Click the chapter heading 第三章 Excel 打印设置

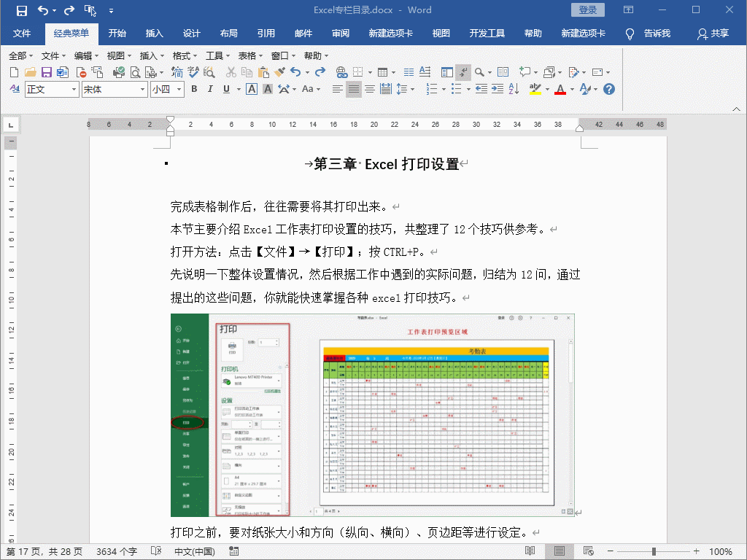[x=387, y=164]
